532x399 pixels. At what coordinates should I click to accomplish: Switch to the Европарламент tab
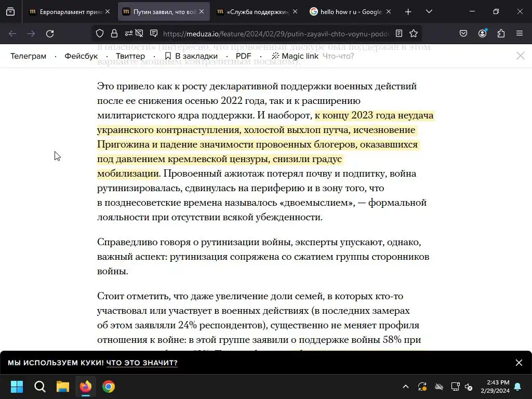click(x=70, y=11)
